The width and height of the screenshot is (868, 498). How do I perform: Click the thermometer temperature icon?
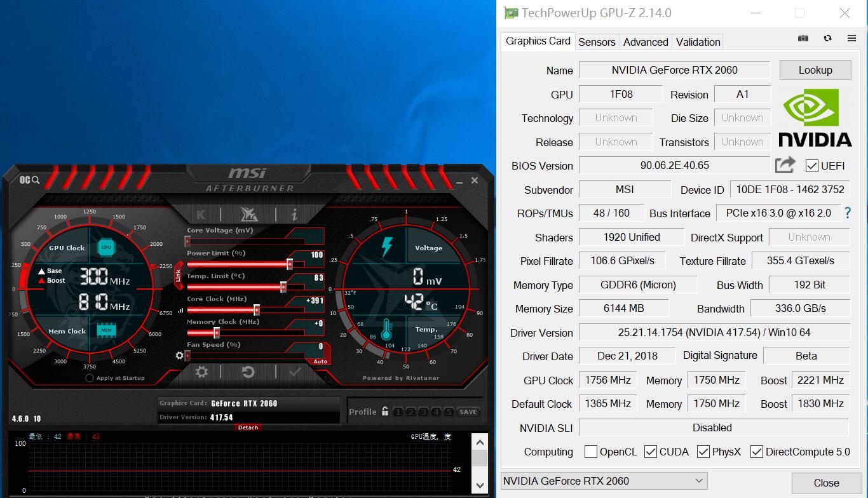[386, 330]
